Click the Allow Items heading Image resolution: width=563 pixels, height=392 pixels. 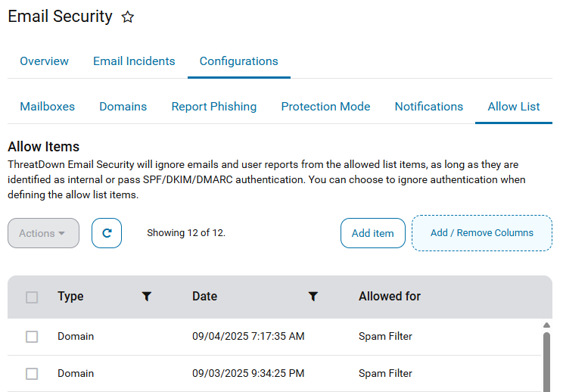point(43,147)
